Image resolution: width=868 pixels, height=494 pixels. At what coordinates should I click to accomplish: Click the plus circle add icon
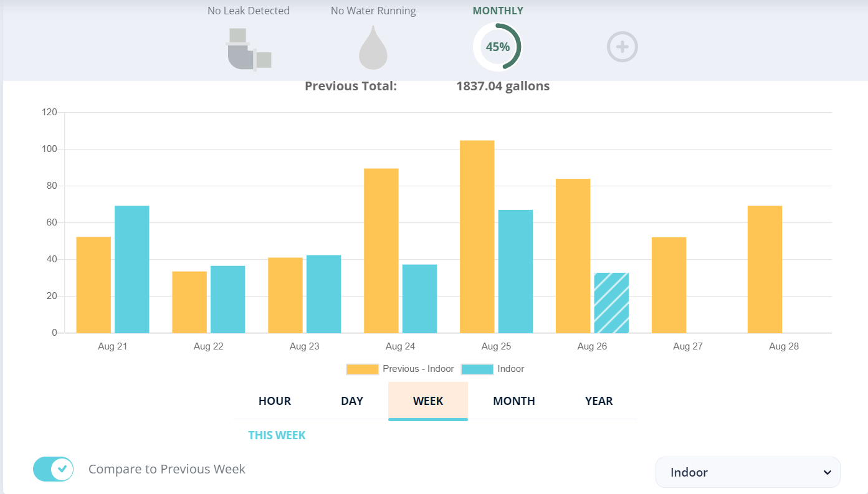point(622,47)
